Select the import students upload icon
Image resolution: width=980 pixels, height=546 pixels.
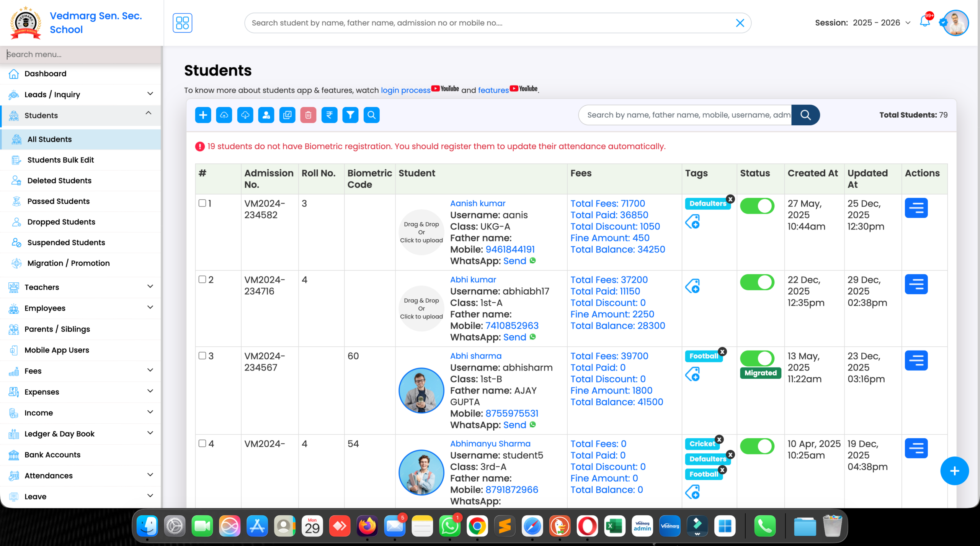(224, 115)
